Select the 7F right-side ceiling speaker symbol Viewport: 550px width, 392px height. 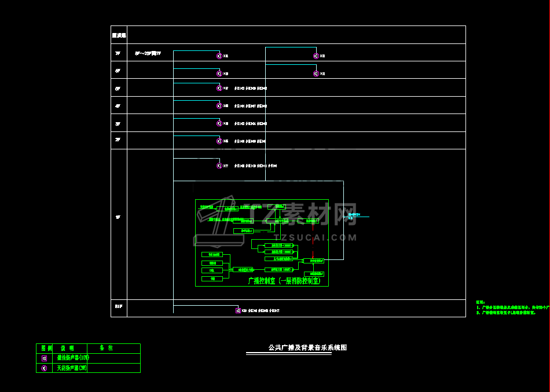click(316, 56)
